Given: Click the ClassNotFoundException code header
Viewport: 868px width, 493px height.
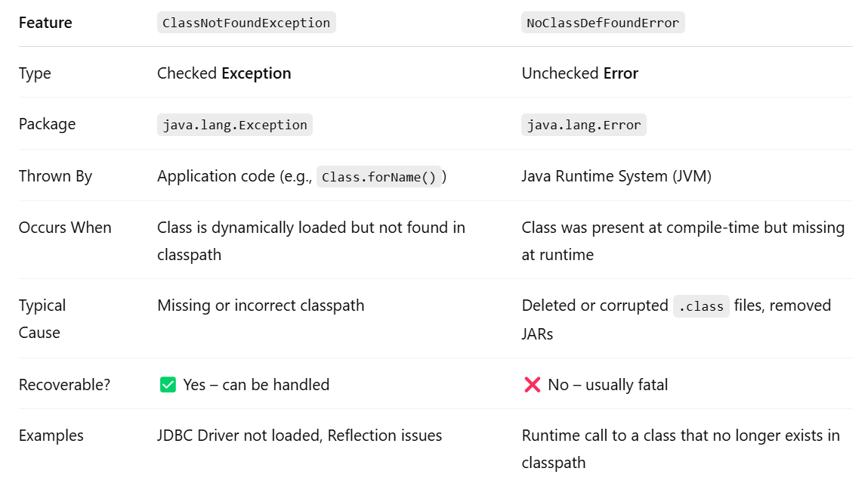Looking at the screenshot, I should (x=246, y=23).
